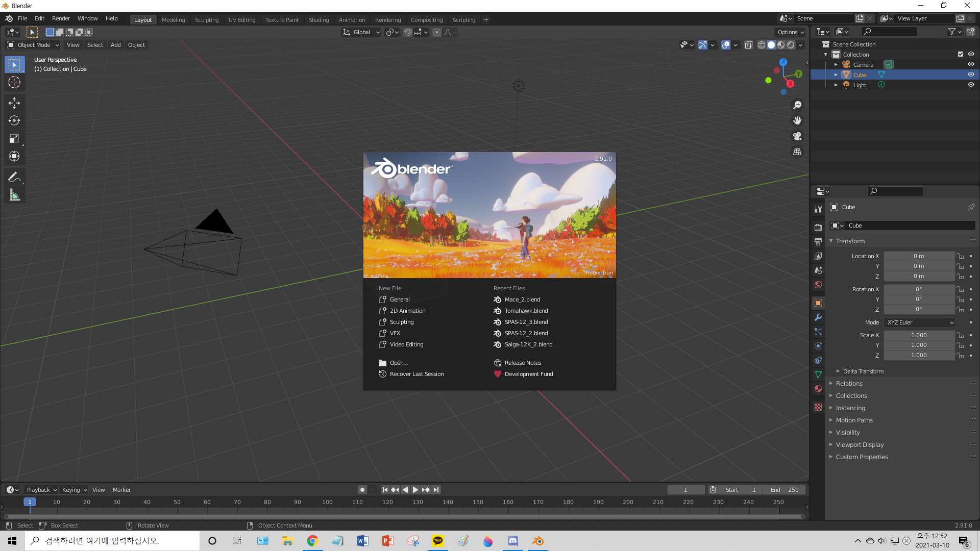Image resolution: width=980 pixels, height=551 pixels.
Task: Select the Cursor tool in toolbar
Action: (x=14, y=82)
